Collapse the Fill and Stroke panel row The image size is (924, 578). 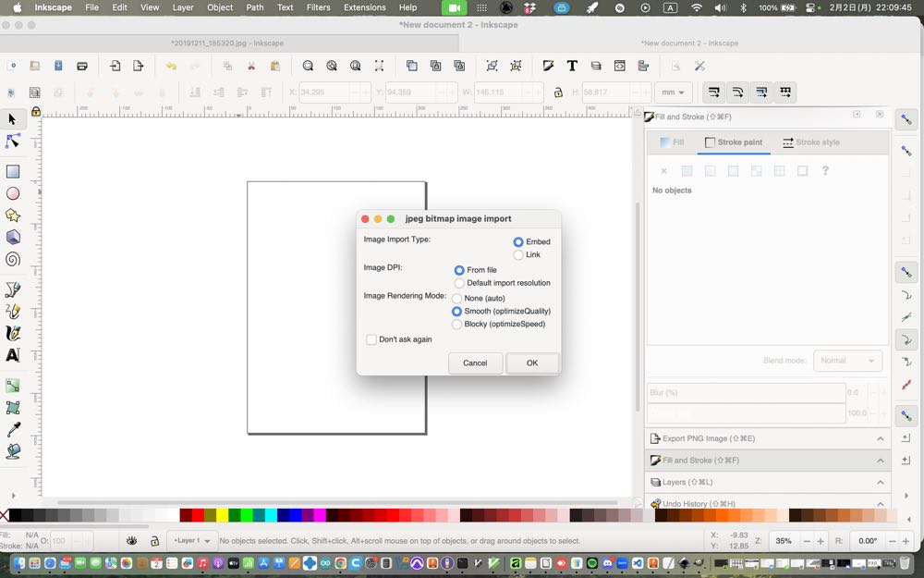(x=768, y=460)
